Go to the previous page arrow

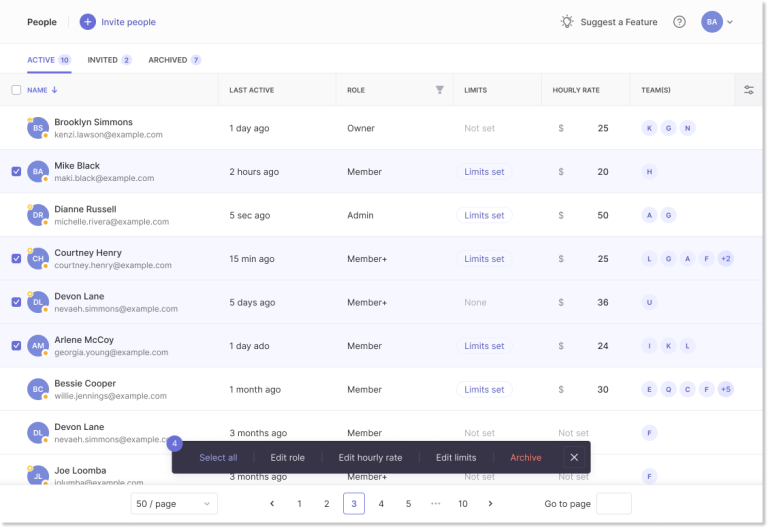pos(272,504)
